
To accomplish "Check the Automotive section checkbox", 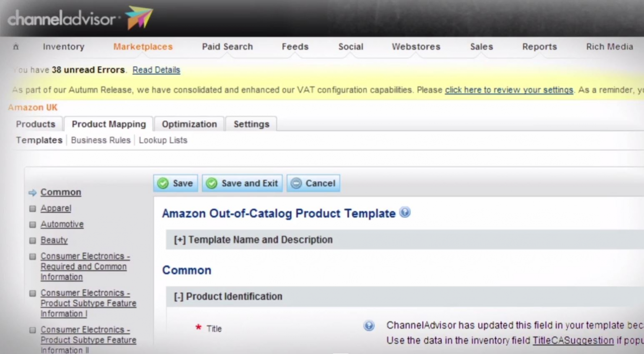I will pyautogui.click(x=32, y=224).
